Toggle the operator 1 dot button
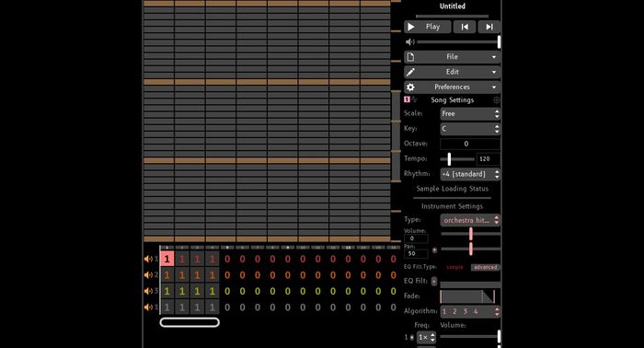 tap(412, 337)
